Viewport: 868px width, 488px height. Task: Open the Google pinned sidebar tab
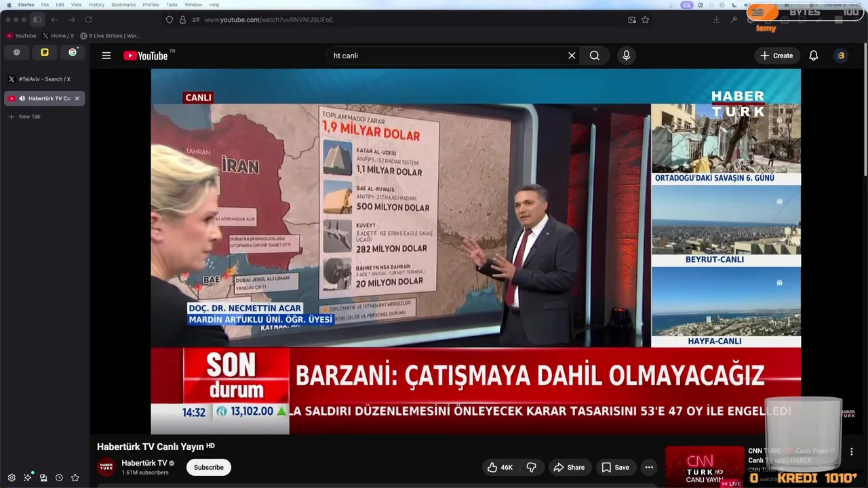pos(73,52)
